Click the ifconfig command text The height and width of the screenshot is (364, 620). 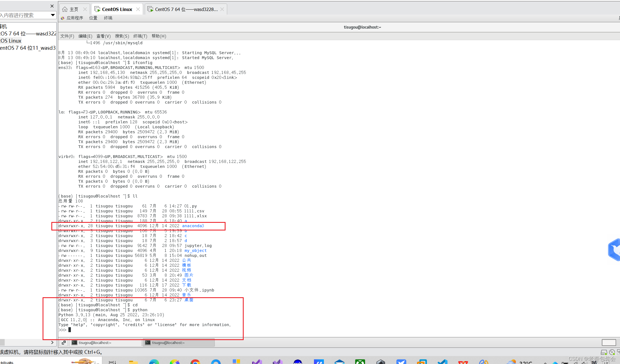[142, 63]
